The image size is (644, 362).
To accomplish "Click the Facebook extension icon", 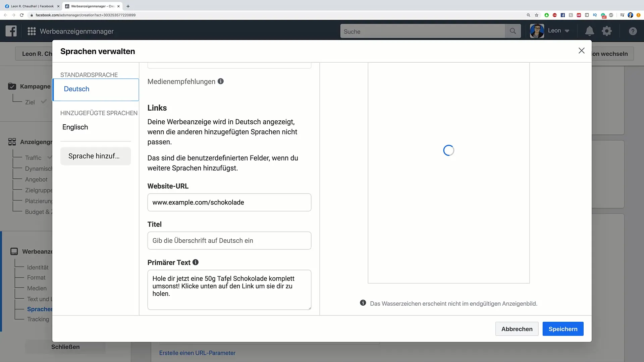I will (x=562, y=15).
